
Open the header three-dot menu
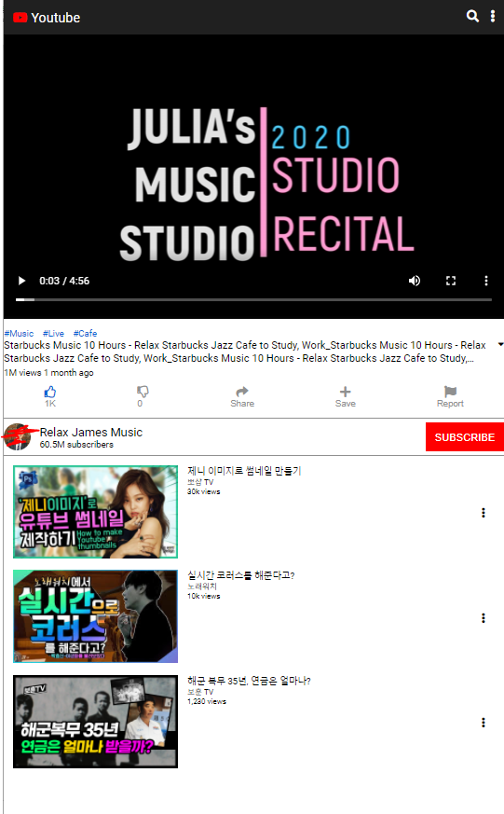(x=493, y=16)
